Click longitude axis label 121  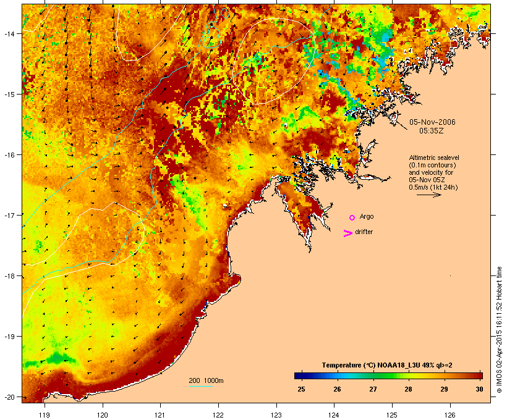point(160,415)
